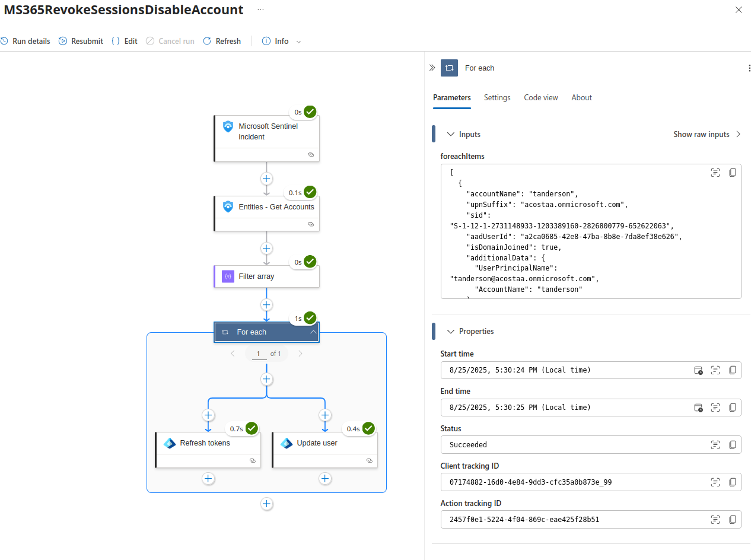Click the End time calendar icon
The width and height of the screenshot is (751, 560).
point(699,408)
